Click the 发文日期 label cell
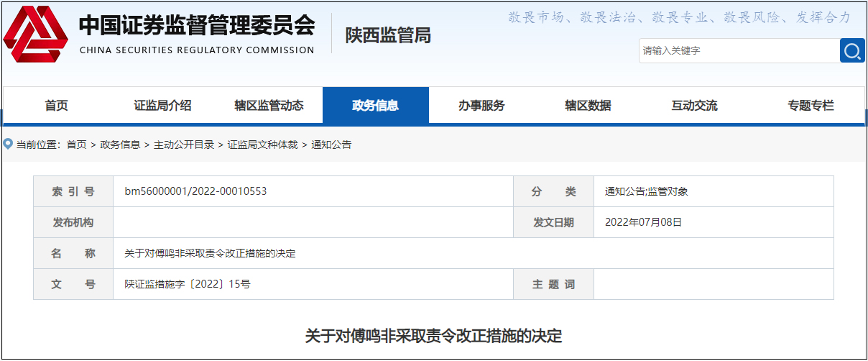Viewport: 868px width, 361px height. pyautogui.click(x=553, y=222)
